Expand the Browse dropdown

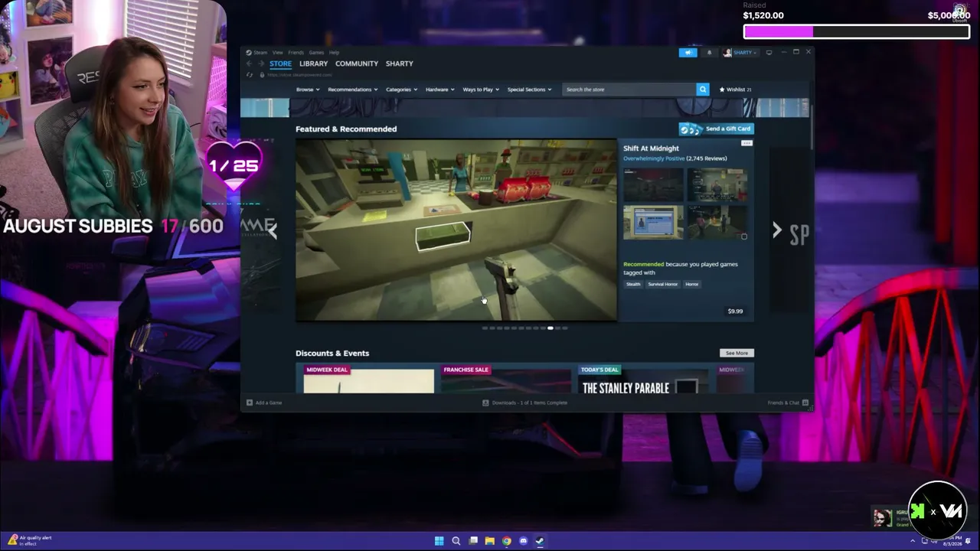(x=307, y=90)
